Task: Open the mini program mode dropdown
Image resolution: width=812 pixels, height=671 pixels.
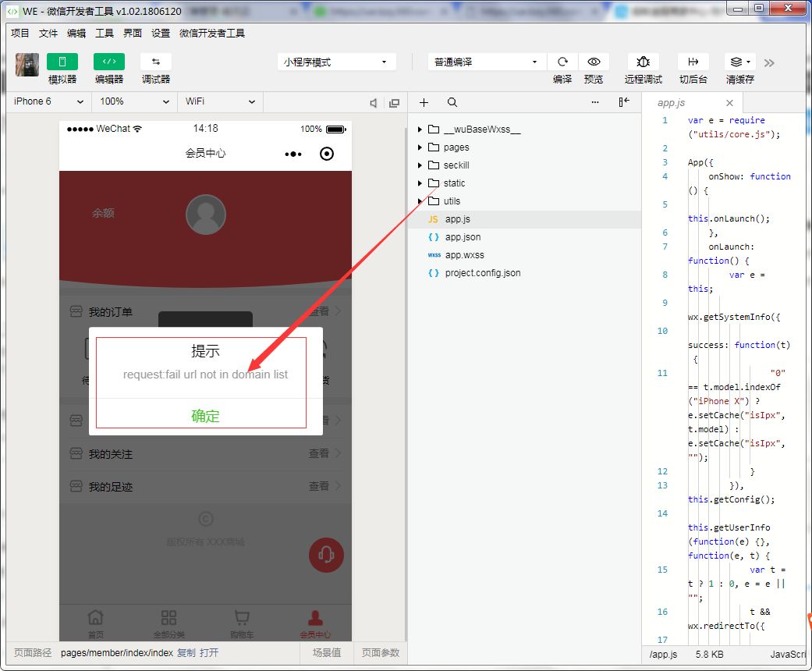Action: (337, 62)
